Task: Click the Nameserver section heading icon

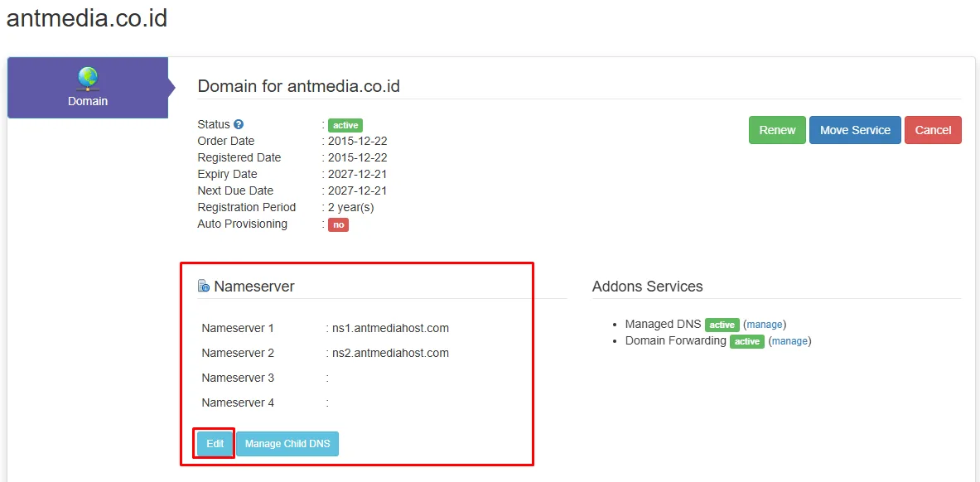Action: 204,287
